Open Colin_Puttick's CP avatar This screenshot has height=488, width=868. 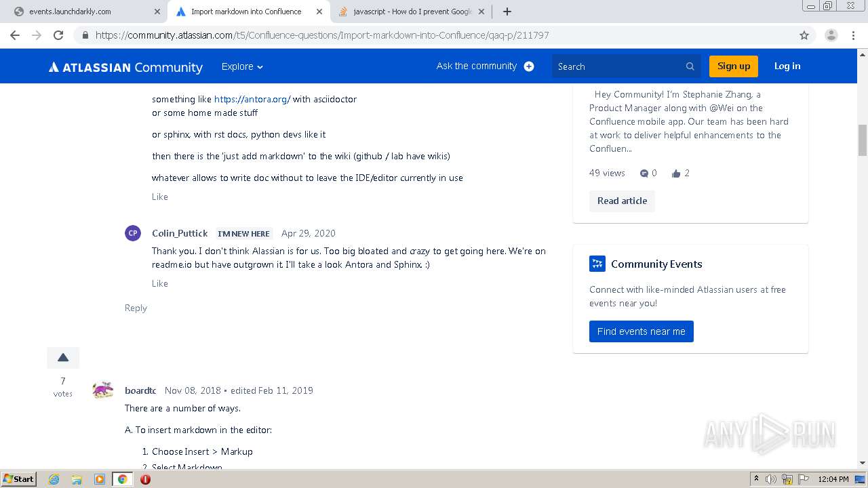pyautogui.click(x=133, y=233)
